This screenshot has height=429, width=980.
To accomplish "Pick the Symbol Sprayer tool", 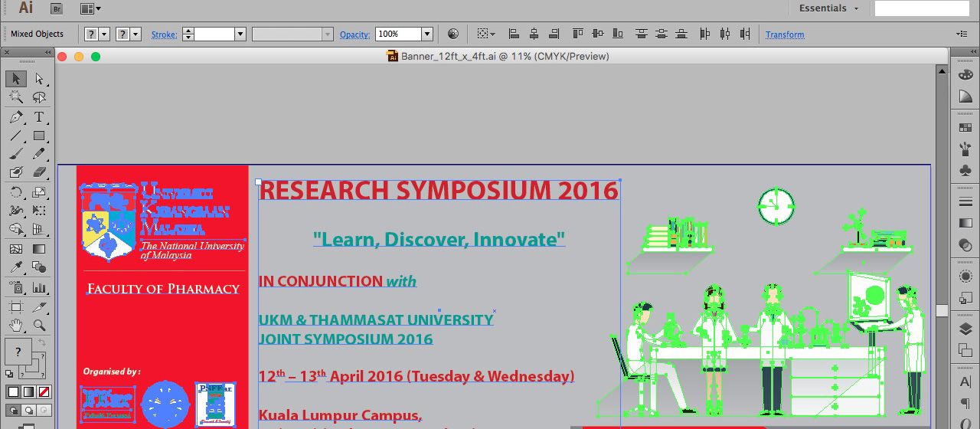I will coord(15,288).
